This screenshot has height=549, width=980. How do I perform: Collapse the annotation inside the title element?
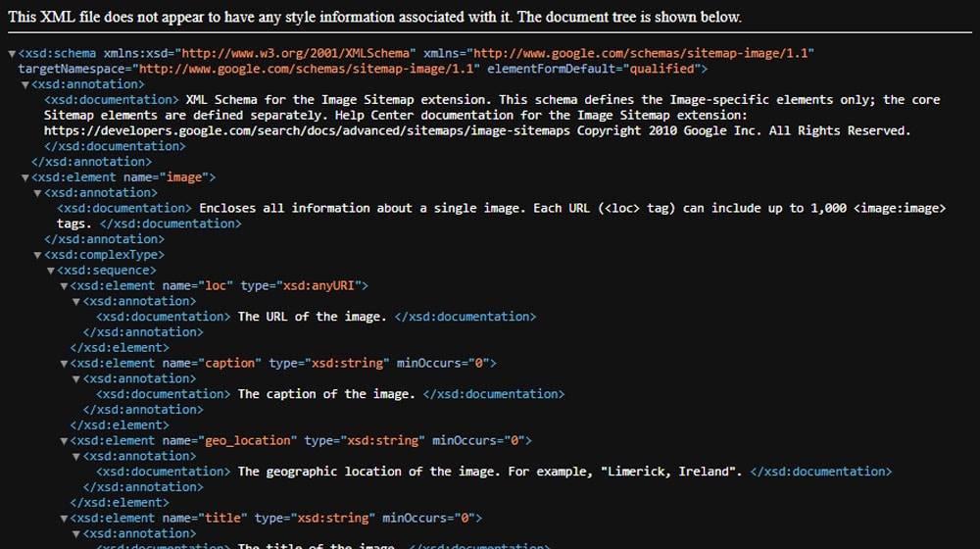pyautogui.click(x=76, y=534)
